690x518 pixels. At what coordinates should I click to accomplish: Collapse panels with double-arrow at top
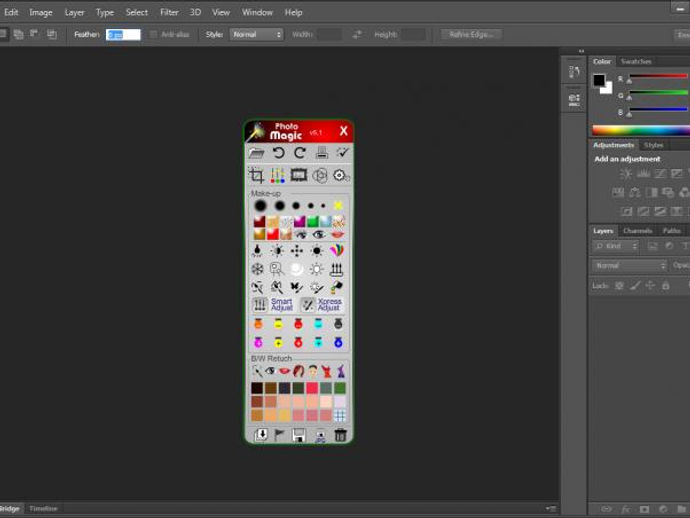coord(581,51)
